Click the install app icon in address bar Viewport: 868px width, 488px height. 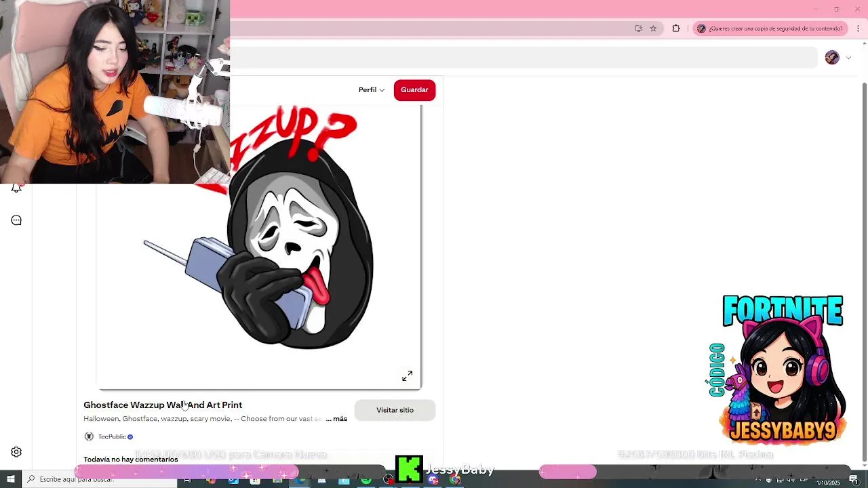pos(639,28)
